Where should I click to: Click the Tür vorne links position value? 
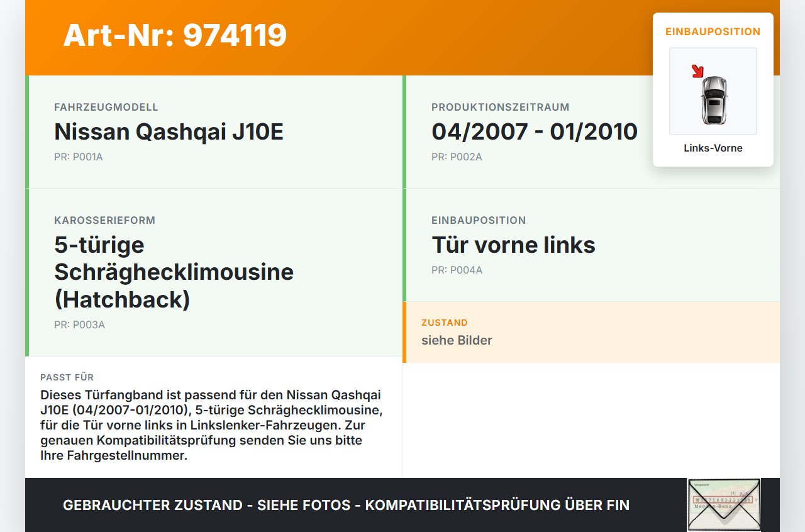pos(513,245)
